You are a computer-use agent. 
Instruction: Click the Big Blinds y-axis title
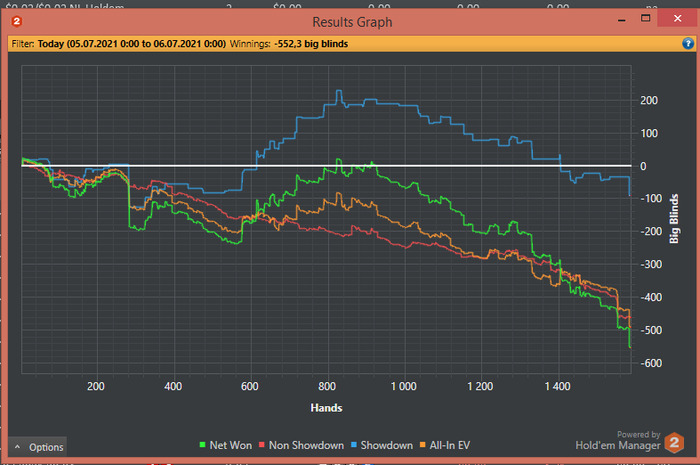click(674, 219)
